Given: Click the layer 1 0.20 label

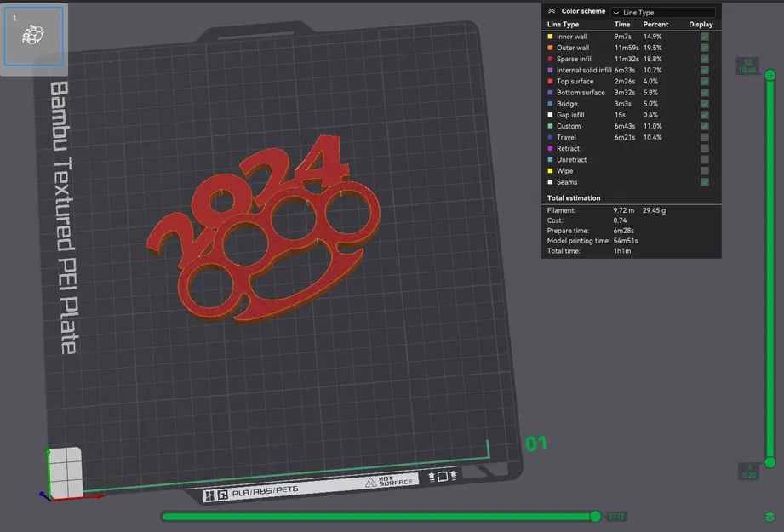Looking at the screenshot, I should [x=749, y=471].
